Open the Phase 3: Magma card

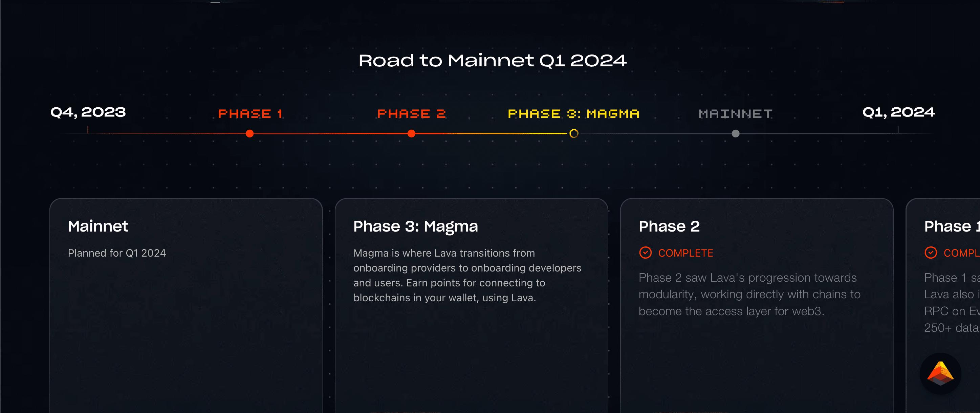pyautogui.click(x=471, y=305)
